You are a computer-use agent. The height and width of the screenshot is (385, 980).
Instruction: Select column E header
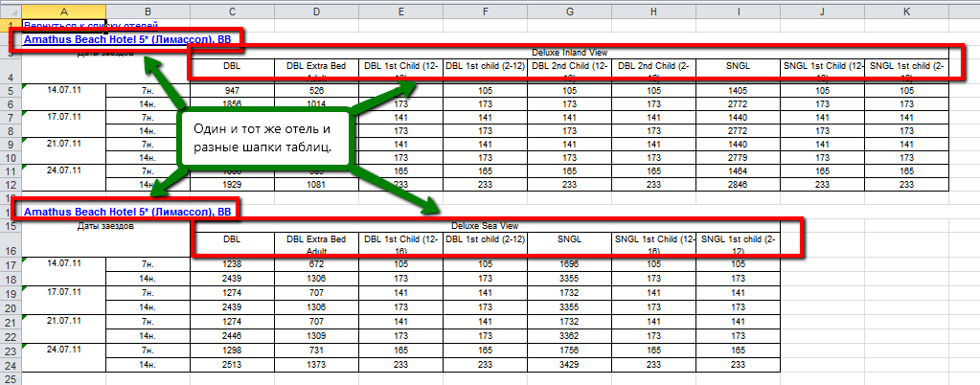tap(400, 11)
